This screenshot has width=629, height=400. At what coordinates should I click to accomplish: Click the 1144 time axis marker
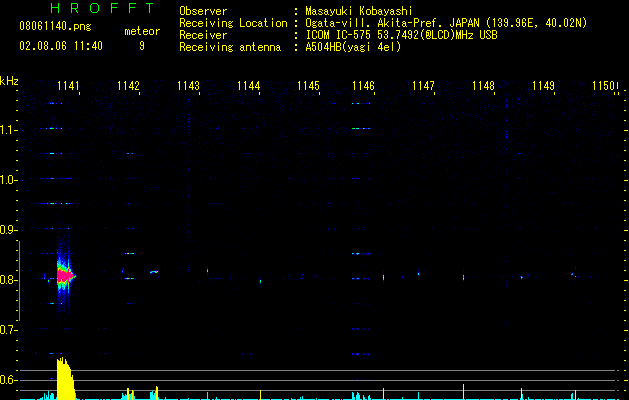(x=248, y=86)
